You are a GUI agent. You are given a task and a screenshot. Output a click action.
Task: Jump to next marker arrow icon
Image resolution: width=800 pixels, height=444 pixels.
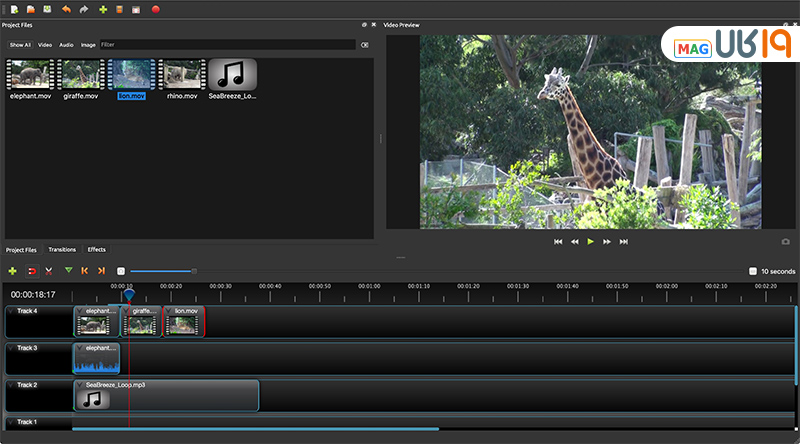101,271
